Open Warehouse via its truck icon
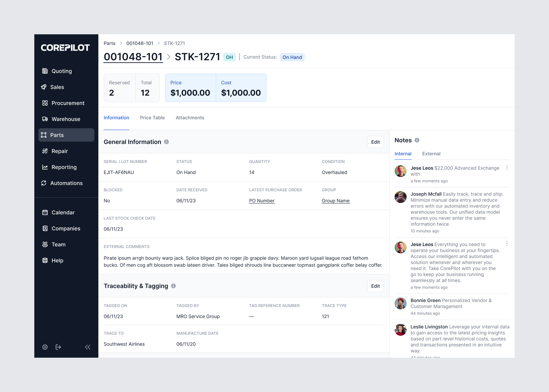 (x=45, y=119)
